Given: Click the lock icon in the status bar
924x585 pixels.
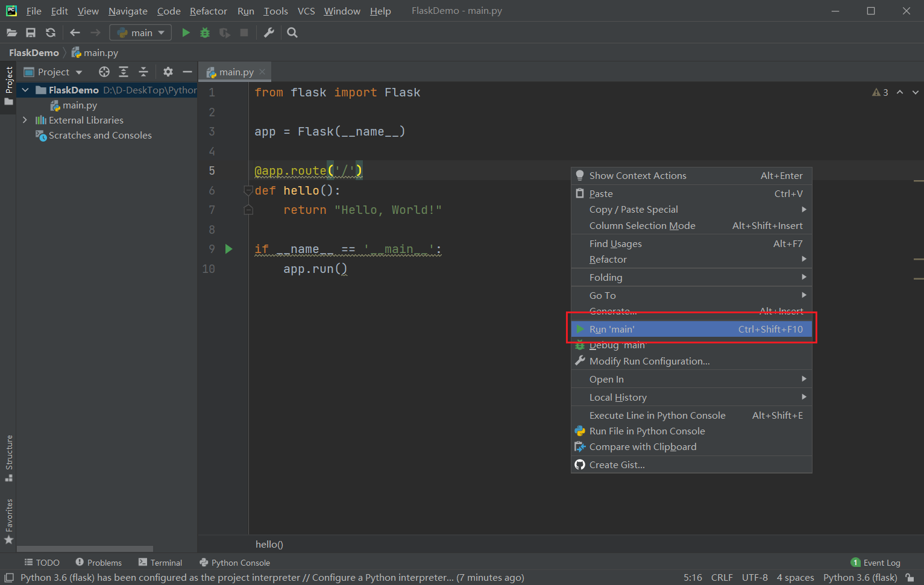Looking at the screenshot, I should 910,577.
